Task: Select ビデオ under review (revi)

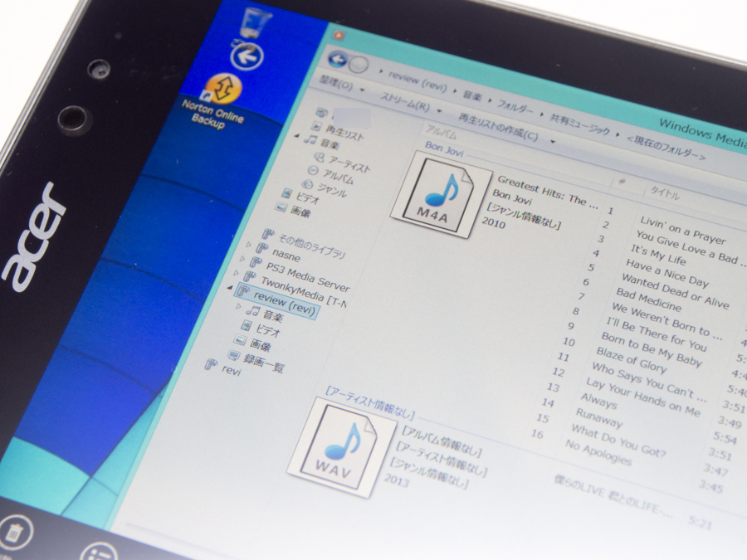Action: click(x=268, y=329)
